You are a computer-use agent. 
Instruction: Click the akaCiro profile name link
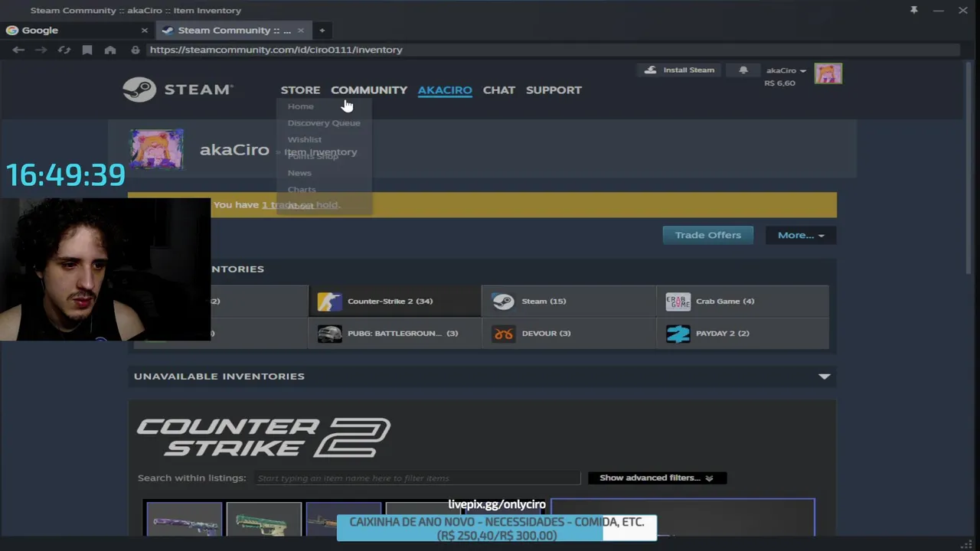click(x=234, y=150)
